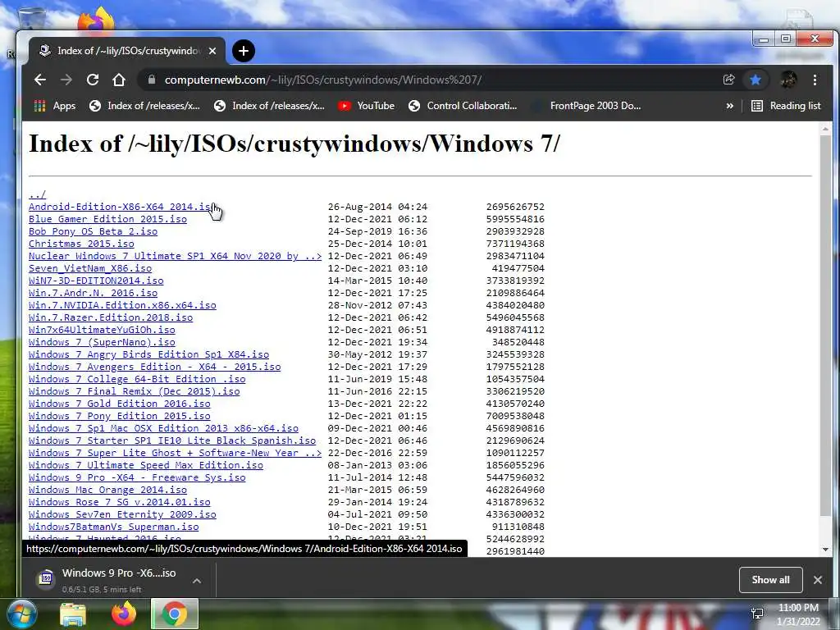840x630 pixels.
Task: Download Windows Mac Orange 2014.iso
Action: [107, 491]
